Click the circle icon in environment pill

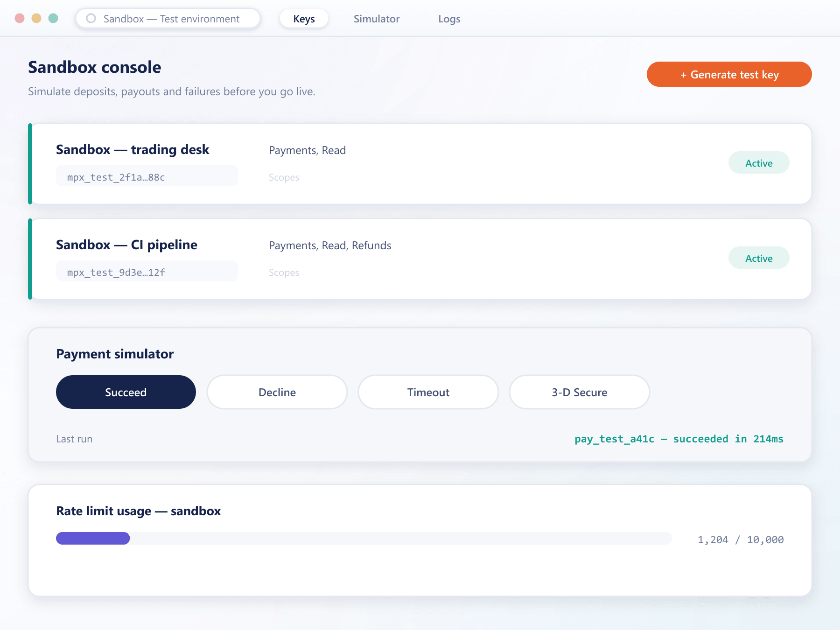tap(91, 18)
